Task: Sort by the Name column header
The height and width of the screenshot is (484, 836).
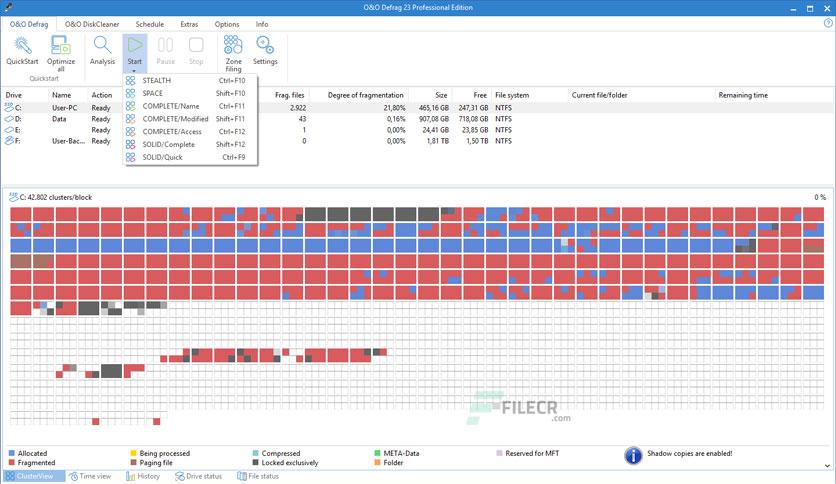Action: pos(62,95)
